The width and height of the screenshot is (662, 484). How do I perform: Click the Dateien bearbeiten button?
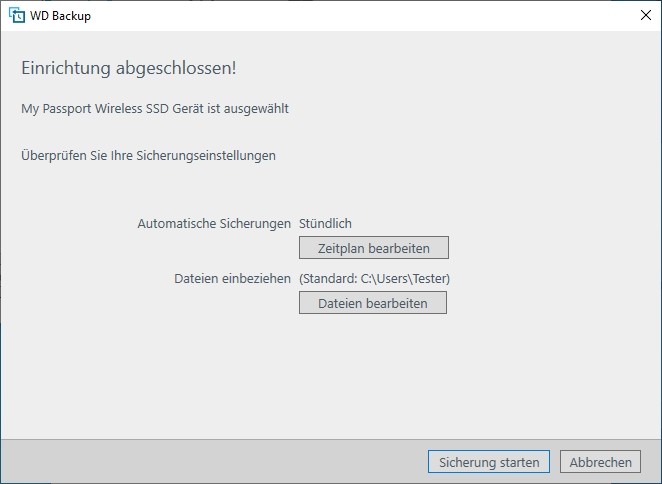(x=373, y=303)
